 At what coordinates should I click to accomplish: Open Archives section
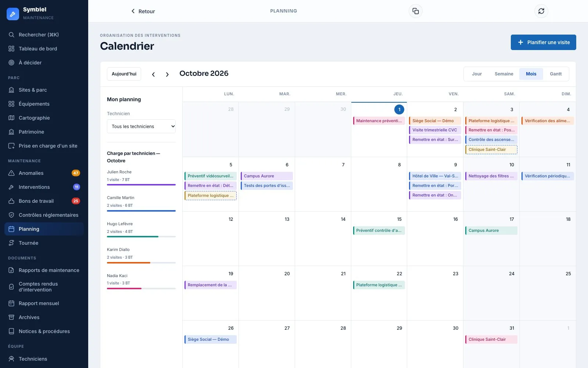tap(44, 317)
